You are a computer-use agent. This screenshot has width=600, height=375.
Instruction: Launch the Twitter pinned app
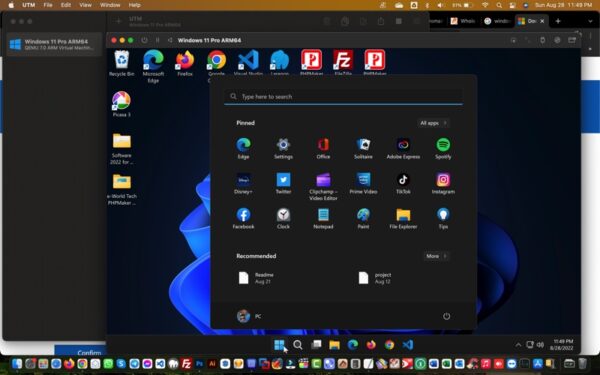tap(283, 183)
